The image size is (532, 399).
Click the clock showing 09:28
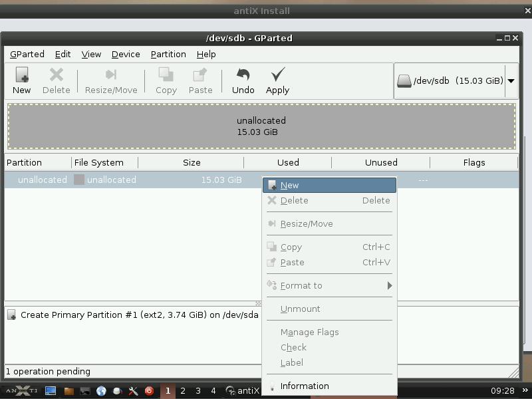[x=503, y=391]
